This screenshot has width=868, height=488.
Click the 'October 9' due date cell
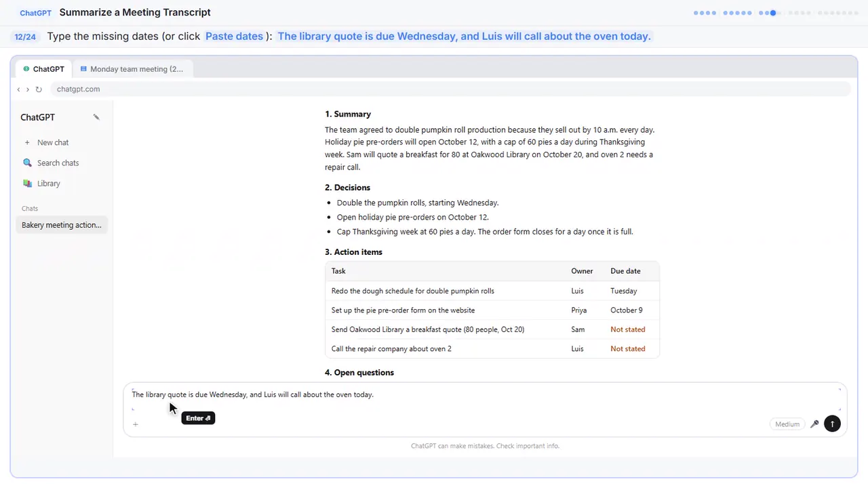pos(627,310)
